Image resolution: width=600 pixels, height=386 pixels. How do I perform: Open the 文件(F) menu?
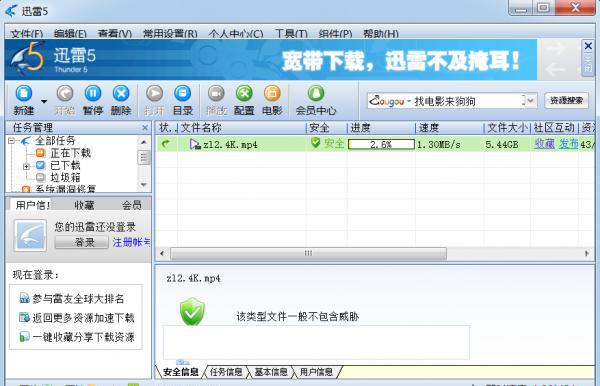[26, 34]
